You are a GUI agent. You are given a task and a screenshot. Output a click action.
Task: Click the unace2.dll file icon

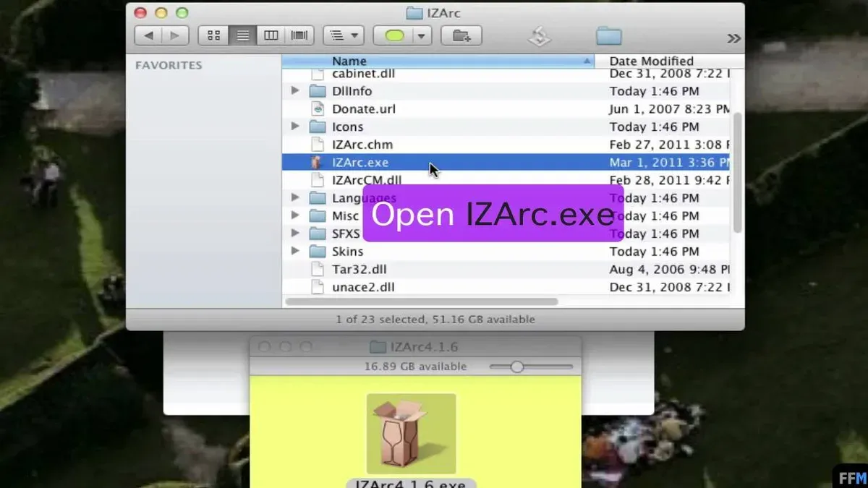318,287
